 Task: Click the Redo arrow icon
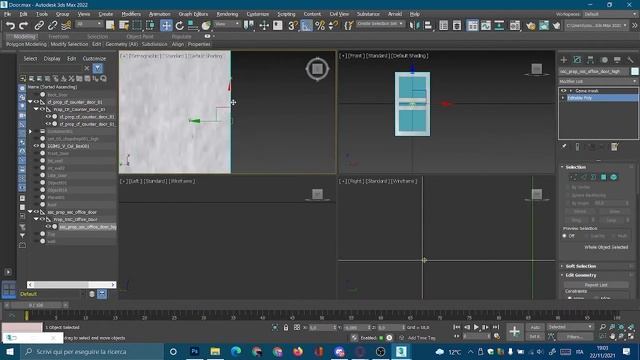(x=24, y=26)
